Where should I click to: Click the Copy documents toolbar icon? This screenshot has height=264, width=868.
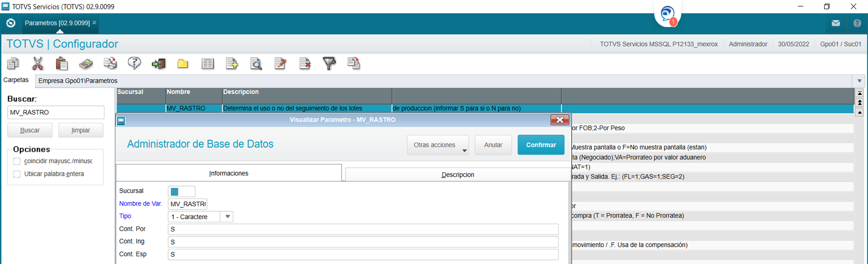tap(13, 63)
